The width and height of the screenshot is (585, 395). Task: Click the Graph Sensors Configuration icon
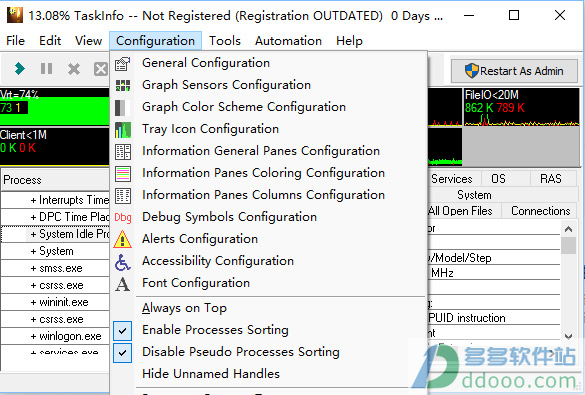[123, 85]
